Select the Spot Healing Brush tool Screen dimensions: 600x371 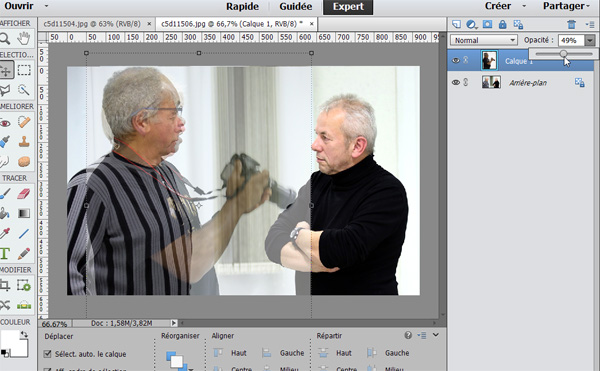pyautogui.click(x=24, y=122)
